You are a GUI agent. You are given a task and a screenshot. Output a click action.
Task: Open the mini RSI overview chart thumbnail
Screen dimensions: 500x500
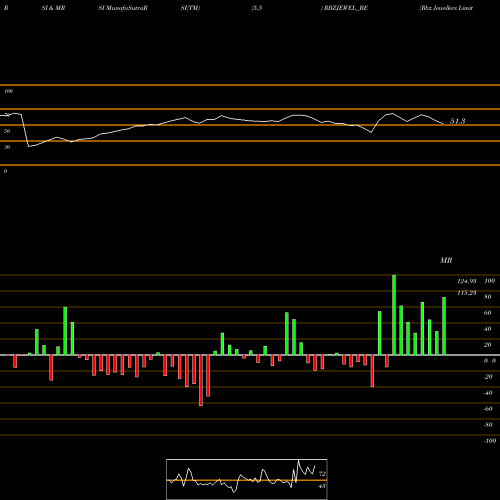coord(247,479)
